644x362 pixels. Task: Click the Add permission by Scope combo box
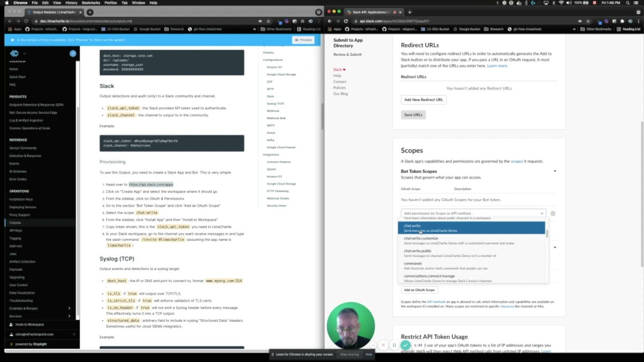tap(473, 213)
